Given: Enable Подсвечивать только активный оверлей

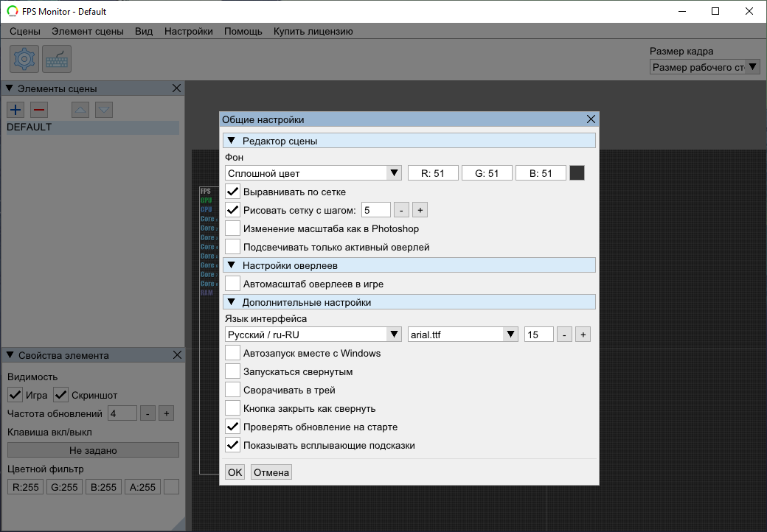Looking at the screenshot, I should (x=233, y=247).
